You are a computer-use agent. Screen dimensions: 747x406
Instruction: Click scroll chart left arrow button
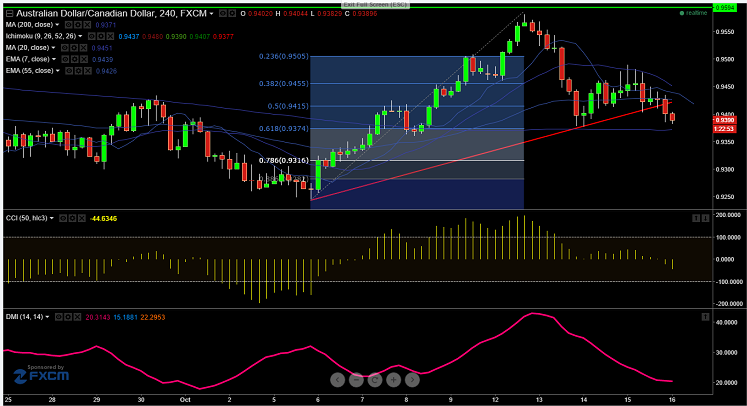[337, 380]
